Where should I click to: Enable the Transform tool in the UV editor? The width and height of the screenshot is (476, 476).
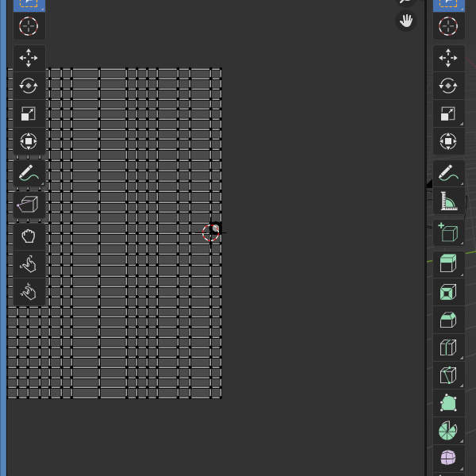coord(29,141)
